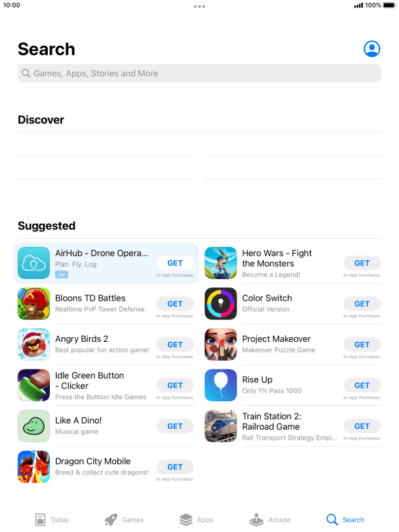Viewport: 399px width, 532px height.
Task: Switch to the Games tab
Action: tap(124, 519)
